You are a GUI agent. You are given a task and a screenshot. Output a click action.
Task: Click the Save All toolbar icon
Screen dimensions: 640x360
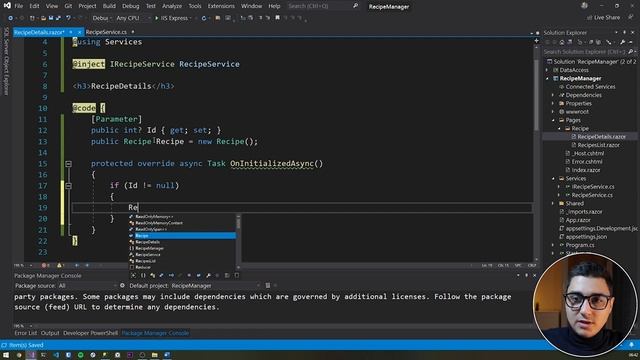(58, 18)
